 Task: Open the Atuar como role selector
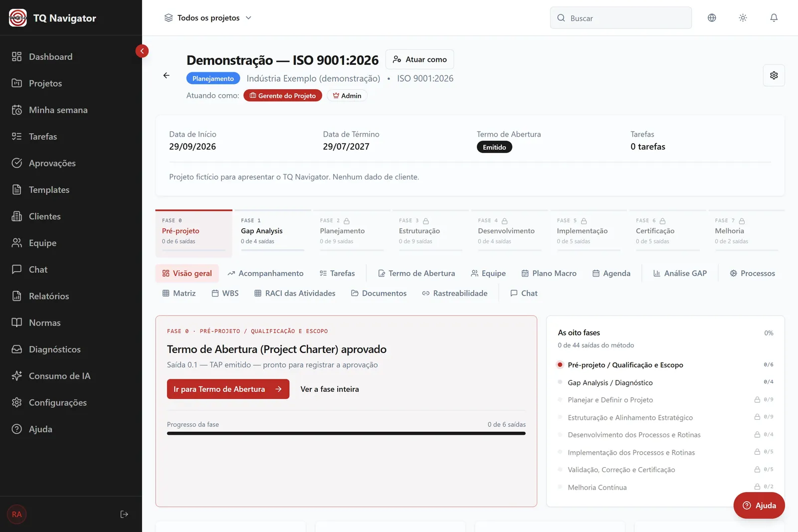click(x=419, y=59)
